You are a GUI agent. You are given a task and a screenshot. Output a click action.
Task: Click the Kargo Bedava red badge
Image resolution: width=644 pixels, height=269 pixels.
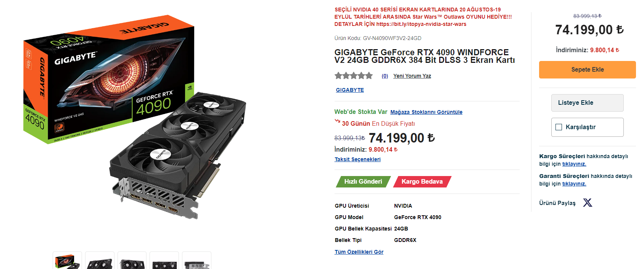point(422,182)
